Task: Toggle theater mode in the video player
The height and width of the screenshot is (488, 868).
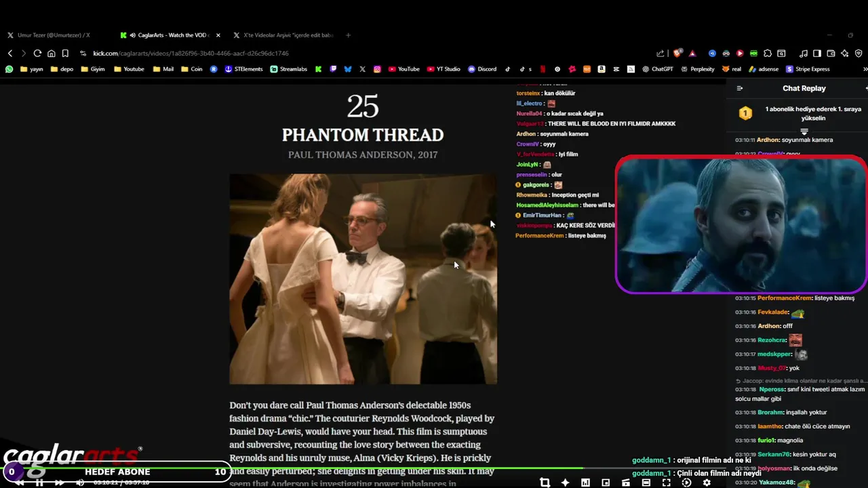Action: (646, 483)
